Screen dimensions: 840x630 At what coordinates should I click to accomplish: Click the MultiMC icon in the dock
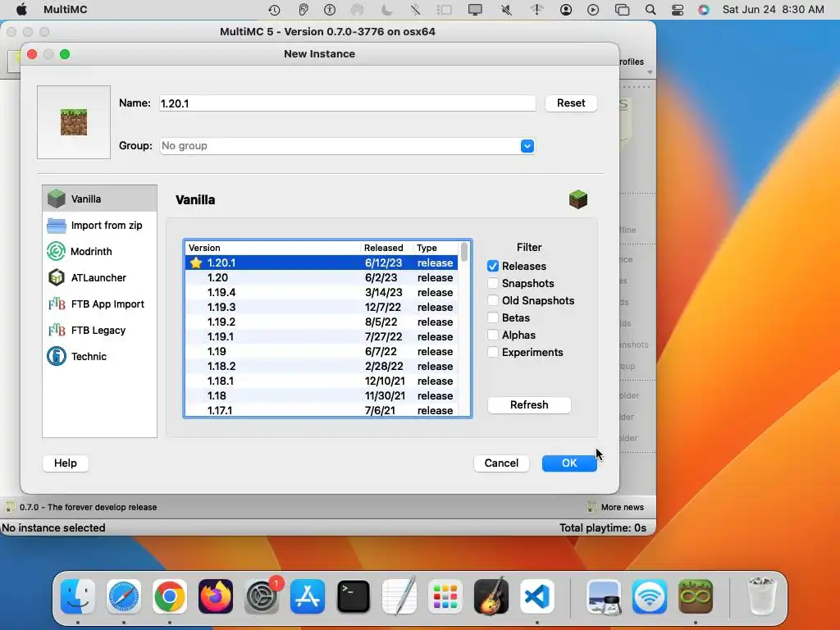696,596
